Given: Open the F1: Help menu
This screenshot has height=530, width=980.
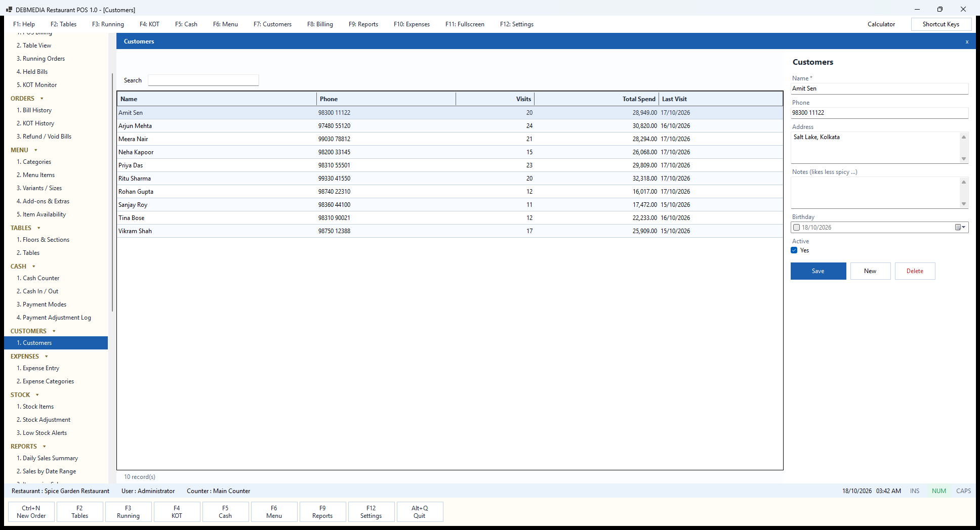Looking at the screenshot, I should click(x=24, y=24).
